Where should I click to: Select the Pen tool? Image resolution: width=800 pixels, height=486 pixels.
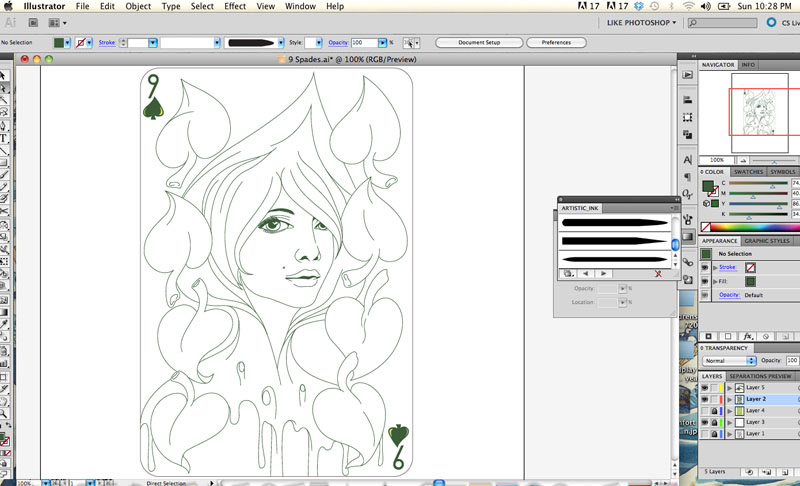click(x=3, y=125)
